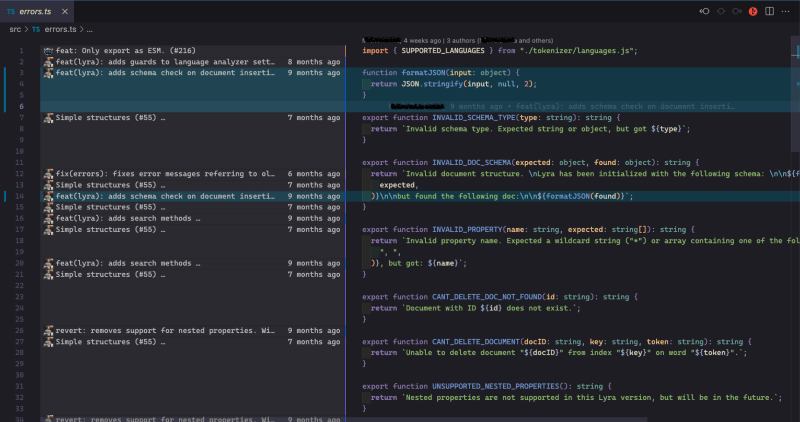Viewport: 800px width, 422px height.
Task: Open the '4 weeks ago | 3 authors' code lens
Action: coord(458,40)
